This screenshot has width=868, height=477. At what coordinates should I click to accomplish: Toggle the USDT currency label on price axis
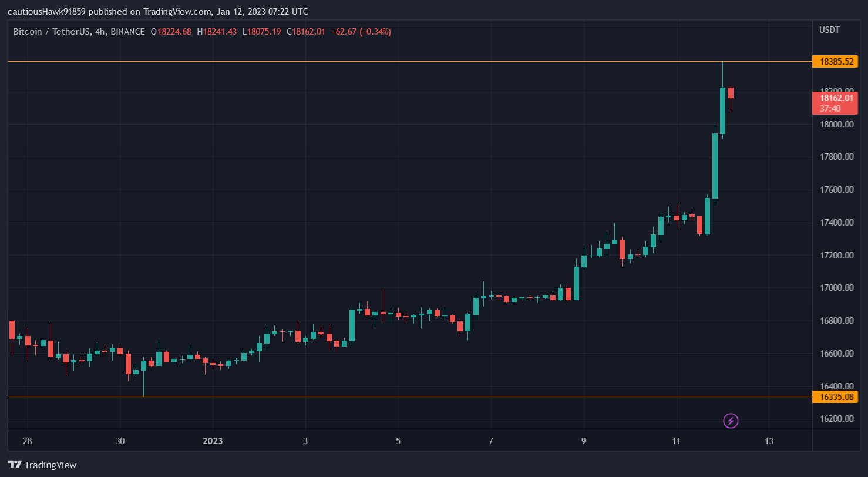click(x=829, y=29)
